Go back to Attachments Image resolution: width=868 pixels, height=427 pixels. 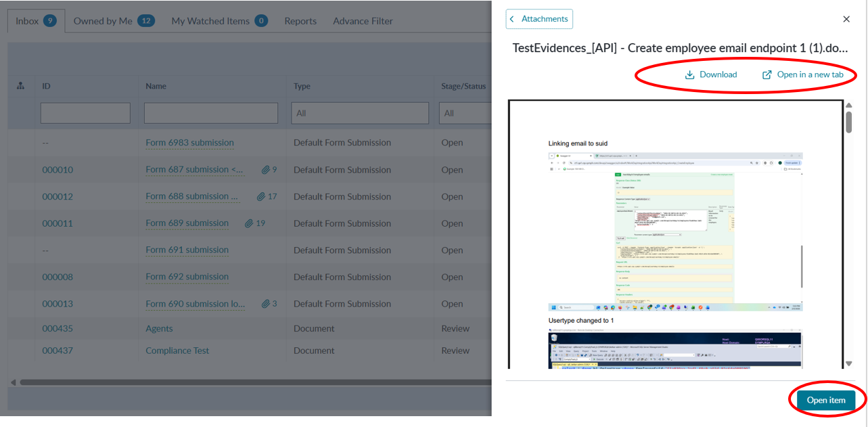pyautogui.click(x=539, y=19)
